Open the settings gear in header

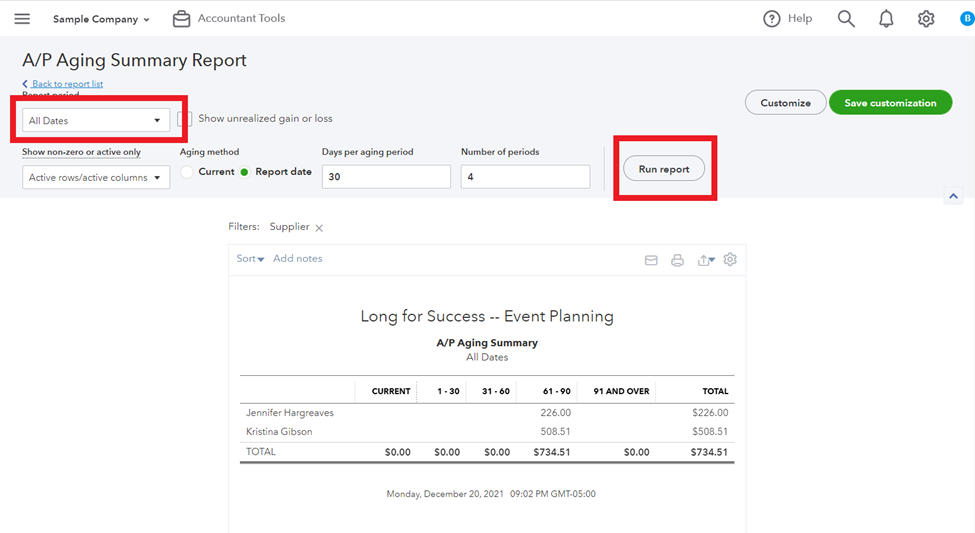click(926, 19)
